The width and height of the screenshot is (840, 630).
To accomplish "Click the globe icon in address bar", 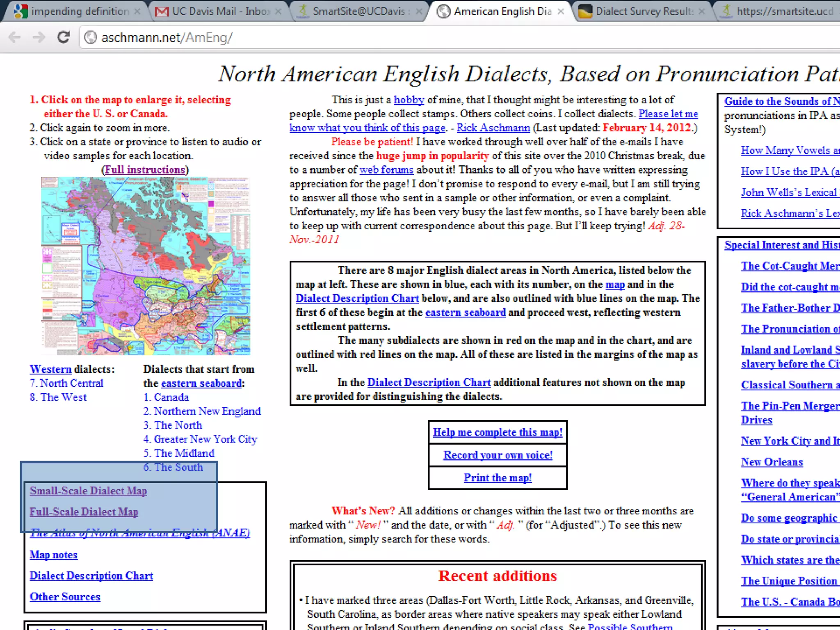I will click(x=90, y=38).
